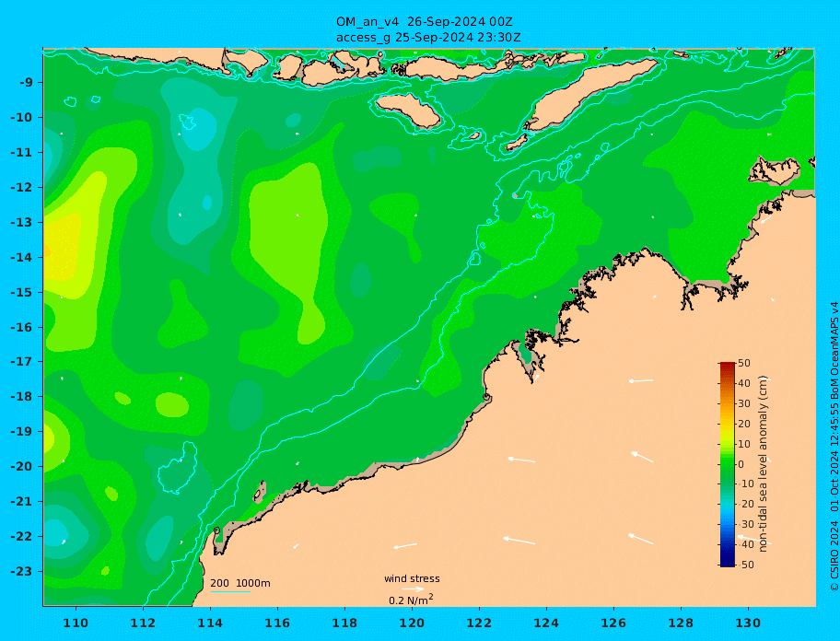Click the wind stress legend arrow

414,589
